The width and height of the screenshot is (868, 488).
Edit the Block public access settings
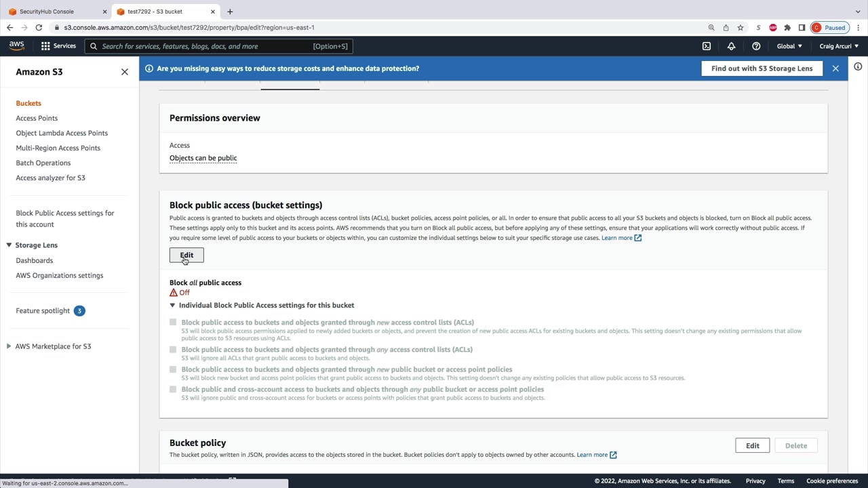pos(186,256)
